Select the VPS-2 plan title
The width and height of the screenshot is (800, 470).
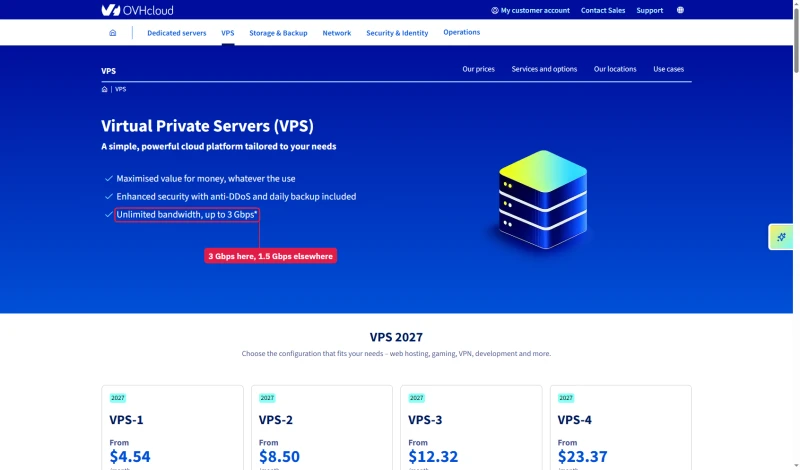point(276,419)
